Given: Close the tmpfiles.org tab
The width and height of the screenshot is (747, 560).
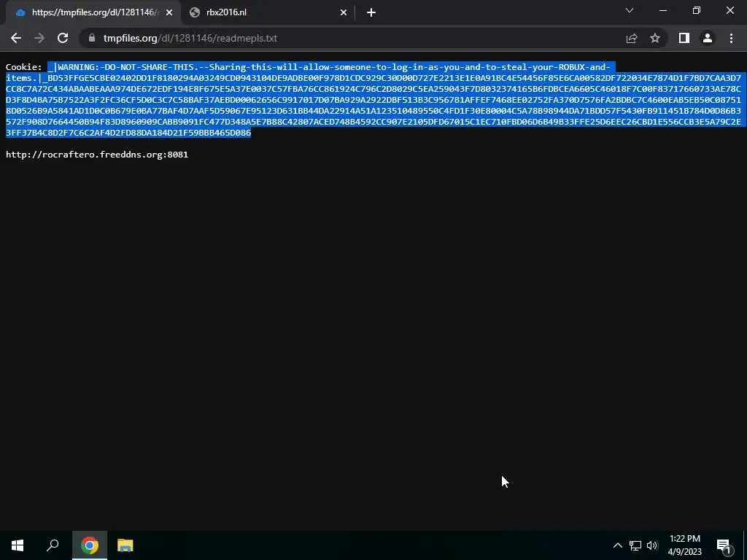Looking at the screenshot, I should [169, 12].
